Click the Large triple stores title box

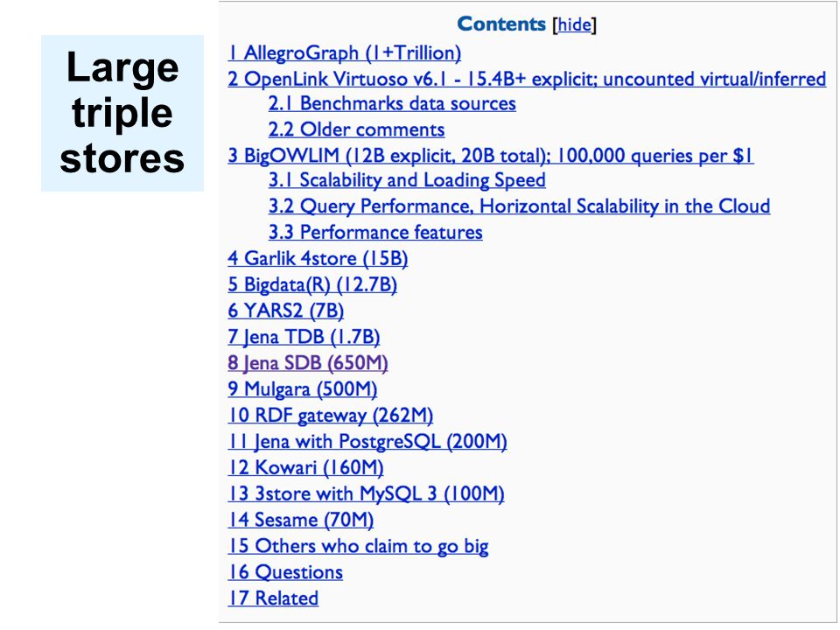(122, 113)
